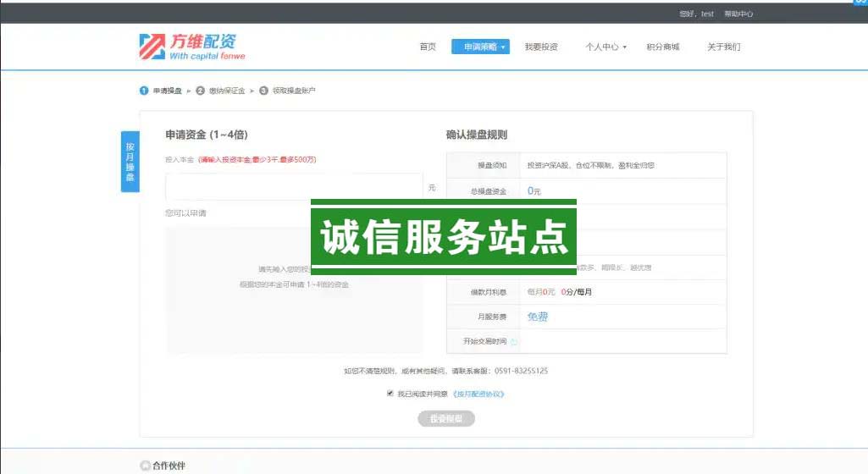This screenshot has width=868, height=474.
Task: Click the green 诚信服务站点 banner
Action: [x=443, y=238]
